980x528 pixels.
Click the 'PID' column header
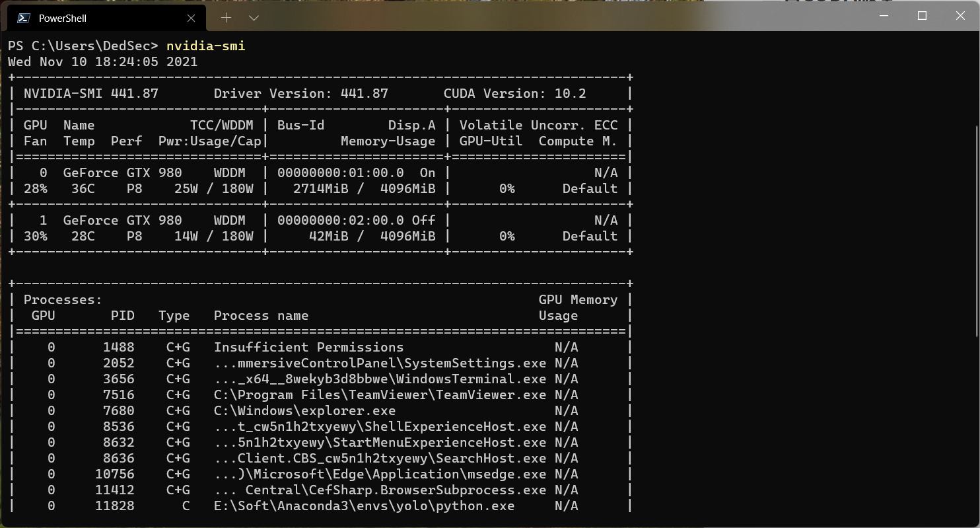123,316
